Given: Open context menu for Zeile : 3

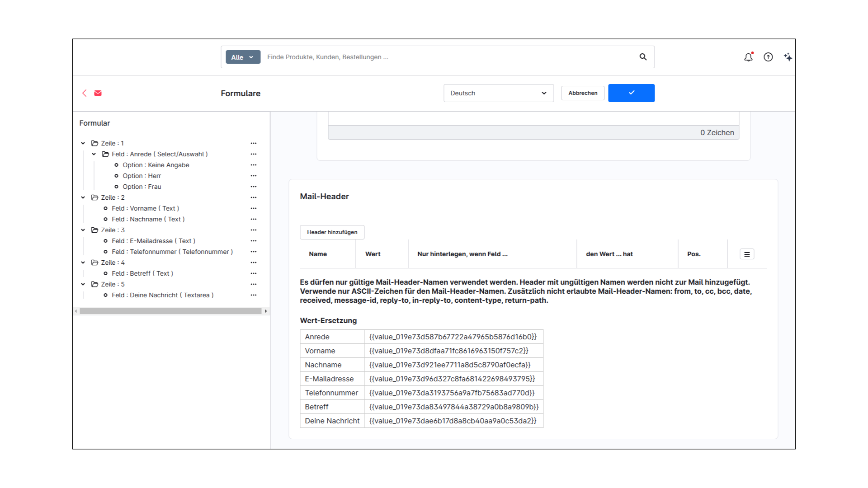Looking at the screenshot, I should click(x=254, y=230).
